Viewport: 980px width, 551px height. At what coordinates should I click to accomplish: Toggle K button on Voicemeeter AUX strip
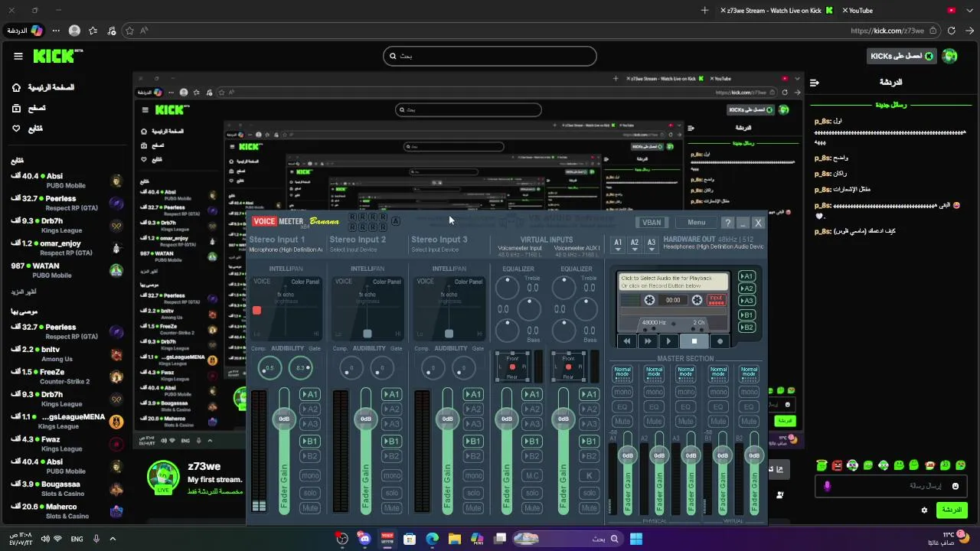[588, 476]
